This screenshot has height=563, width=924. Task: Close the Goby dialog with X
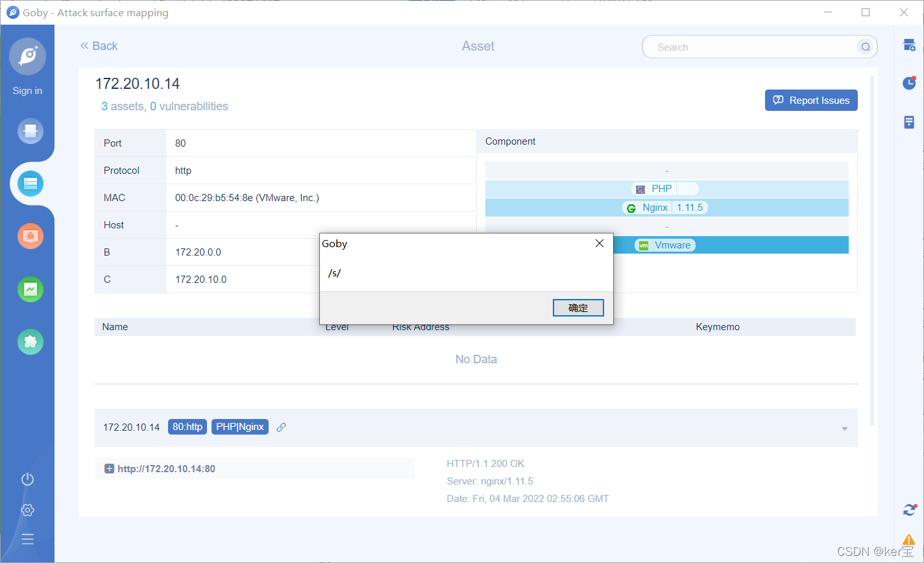(x=600, y=243)
